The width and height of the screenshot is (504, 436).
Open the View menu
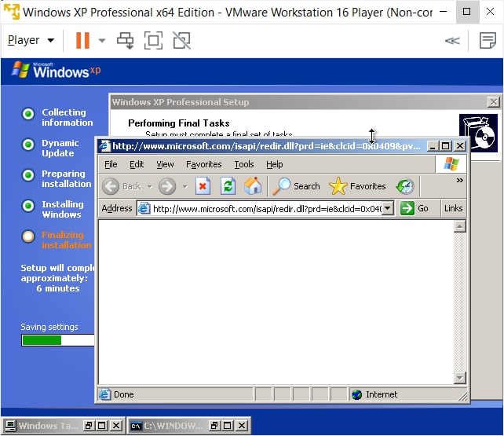[165, 164]
